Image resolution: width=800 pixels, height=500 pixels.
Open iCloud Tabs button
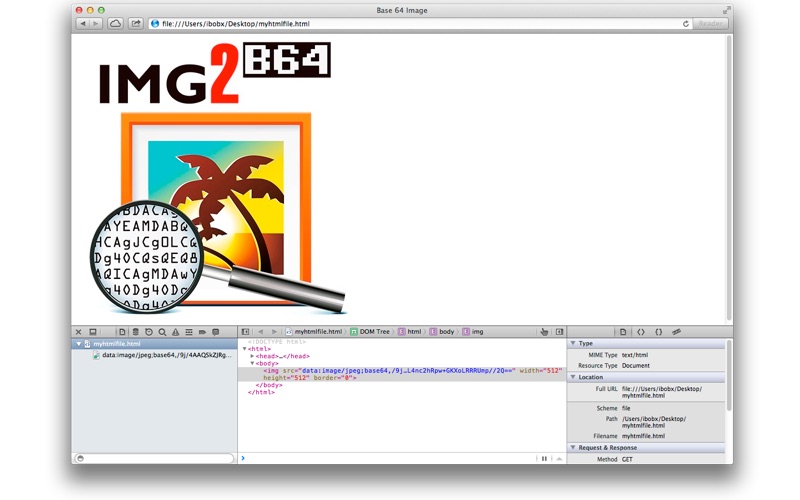pos(115,23)
